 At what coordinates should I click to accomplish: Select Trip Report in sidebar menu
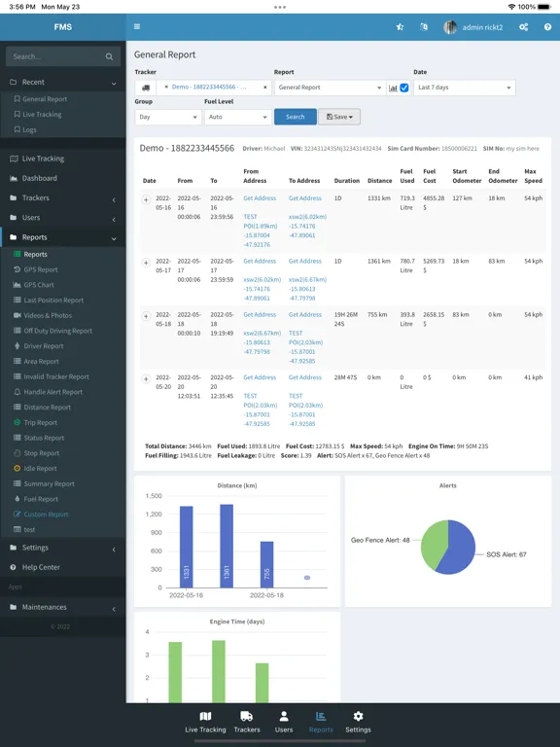coord(41,422)
